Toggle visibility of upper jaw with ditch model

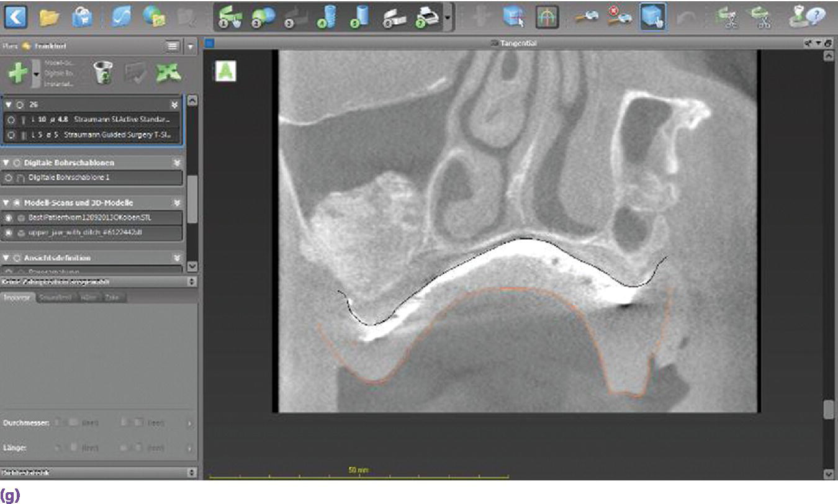click(9, 232)
